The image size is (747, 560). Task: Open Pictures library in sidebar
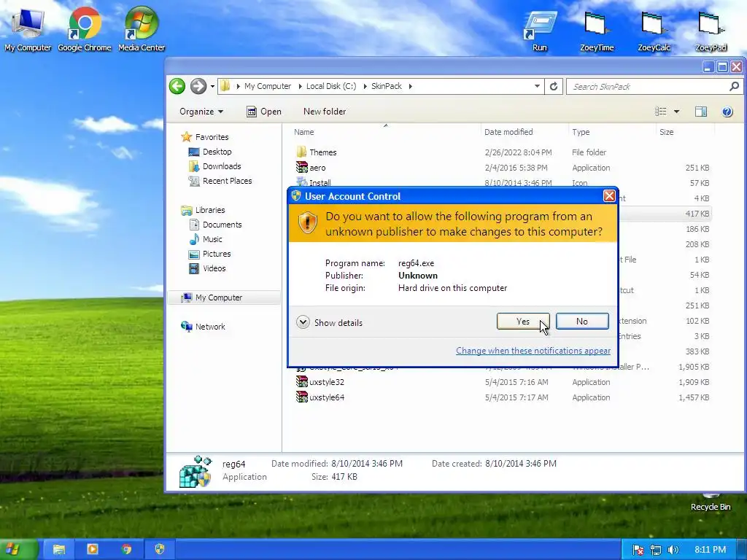click(209, 254)
